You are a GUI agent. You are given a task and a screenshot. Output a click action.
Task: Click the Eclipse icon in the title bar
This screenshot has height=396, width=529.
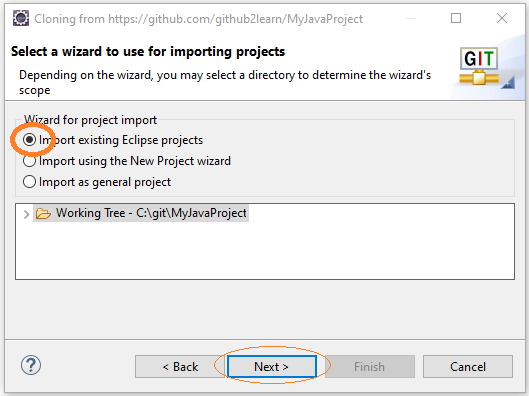21,18
